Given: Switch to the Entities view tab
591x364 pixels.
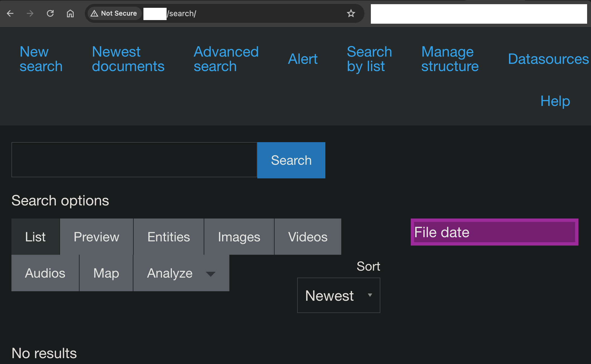Looking at the screenshot, I should point(169,237).
